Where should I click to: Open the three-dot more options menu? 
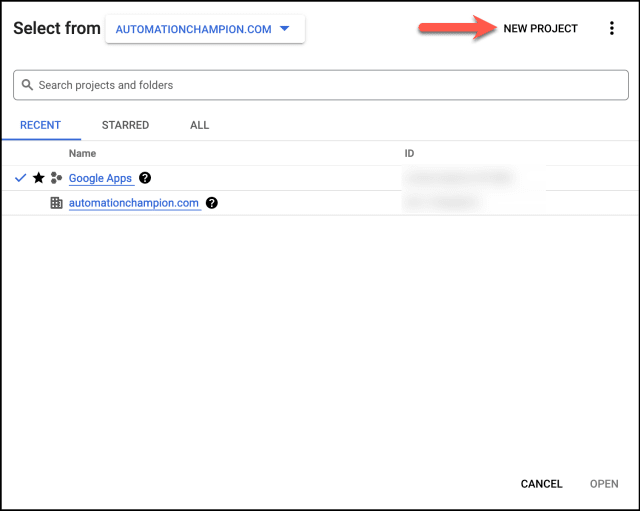pyautogui.click(x=611, y=28)
